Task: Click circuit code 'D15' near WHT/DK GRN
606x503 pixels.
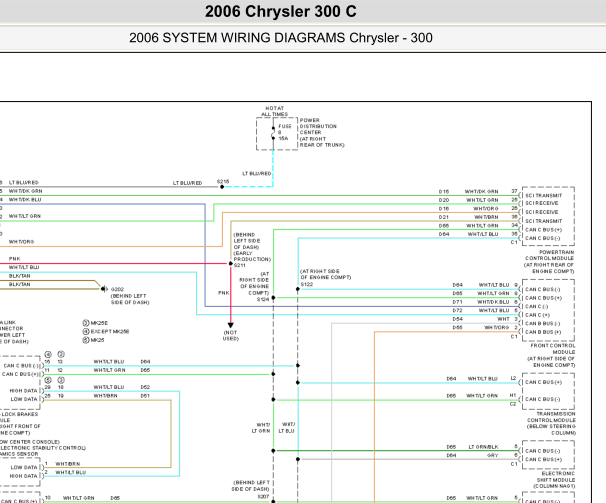Action: pyautogui.click(x=444, y=191)
